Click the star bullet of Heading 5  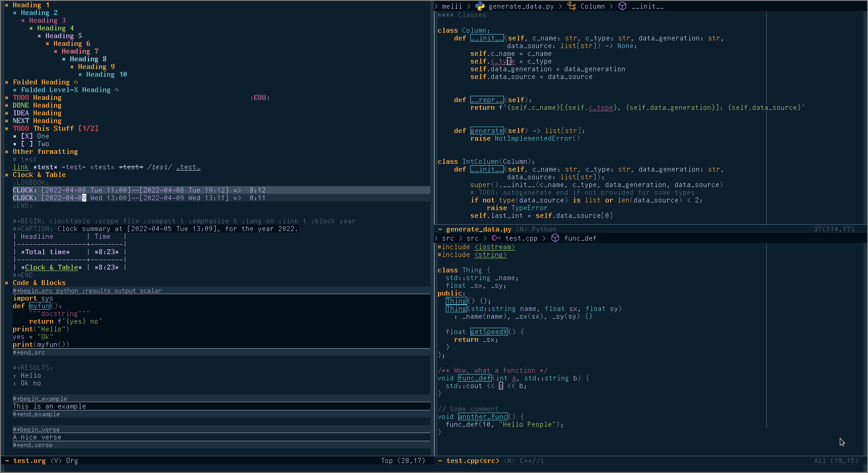coord(39,36)
